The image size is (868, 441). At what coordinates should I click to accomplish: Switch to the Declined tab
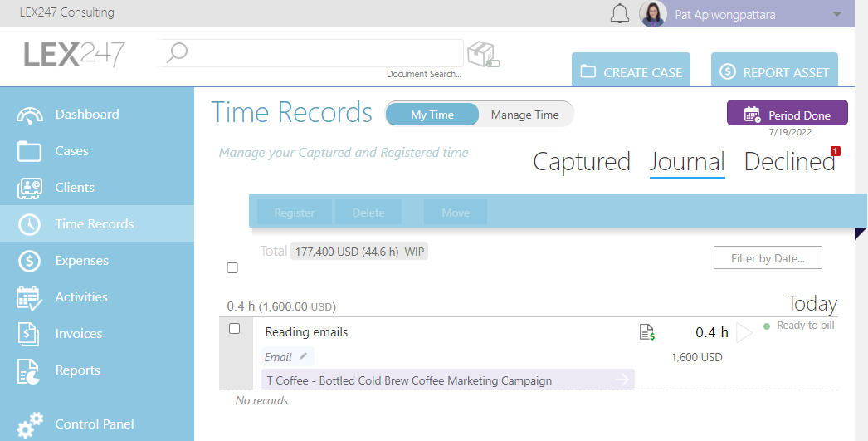789,162
